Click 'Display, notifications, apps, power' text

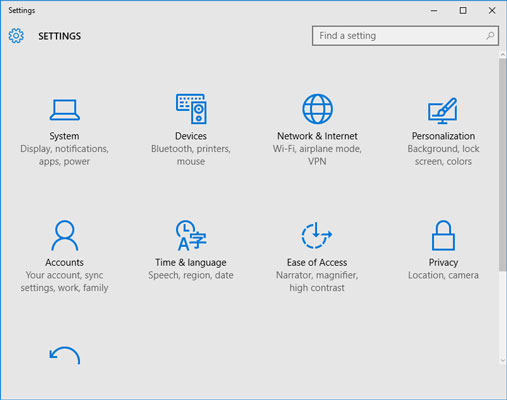point(64,155)
